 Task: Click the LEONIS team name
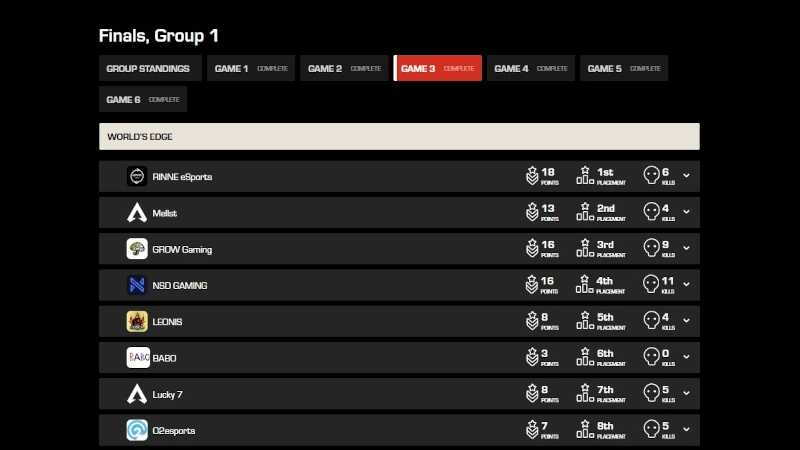click(x=167, y=322)
